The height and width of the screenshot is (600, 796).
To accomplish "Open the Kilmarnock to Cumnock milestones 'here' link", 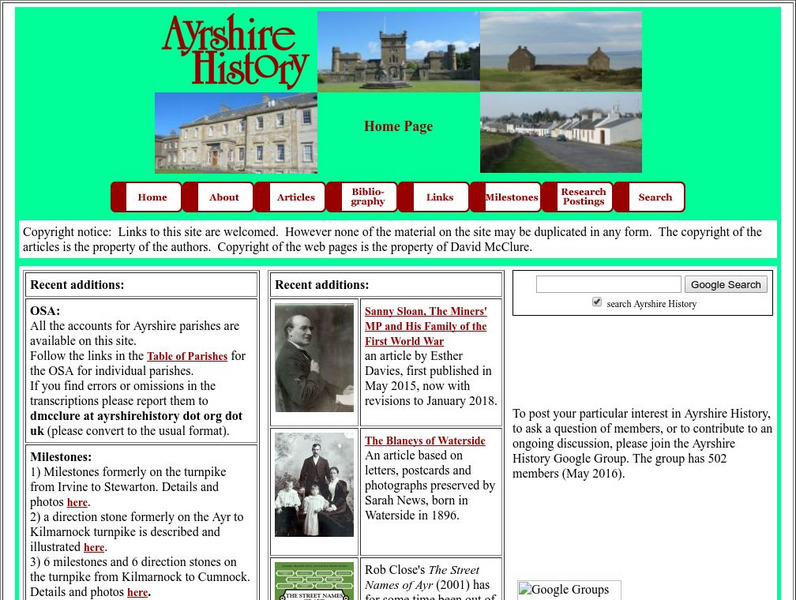I will 138,592.
